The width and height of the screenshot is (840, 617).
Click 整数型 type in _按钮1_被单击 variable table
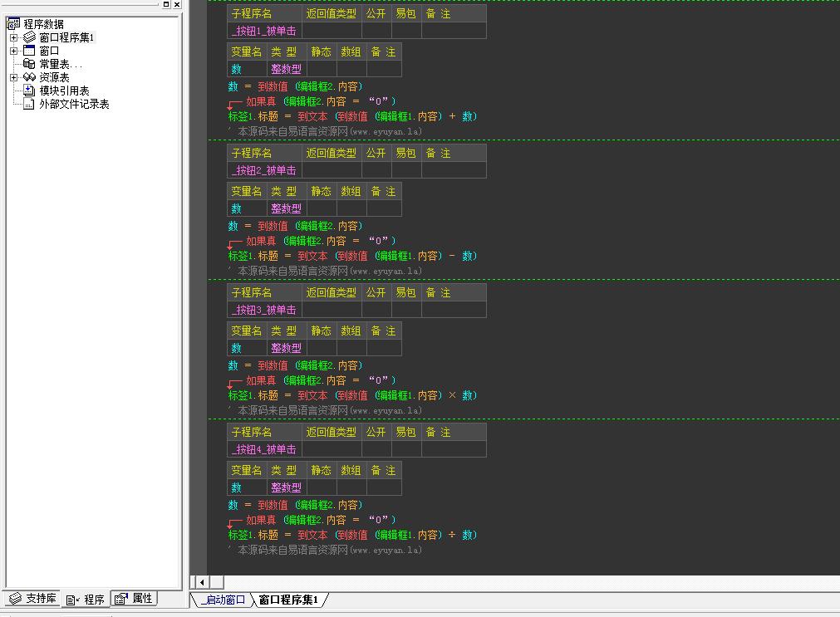(286, 69)
